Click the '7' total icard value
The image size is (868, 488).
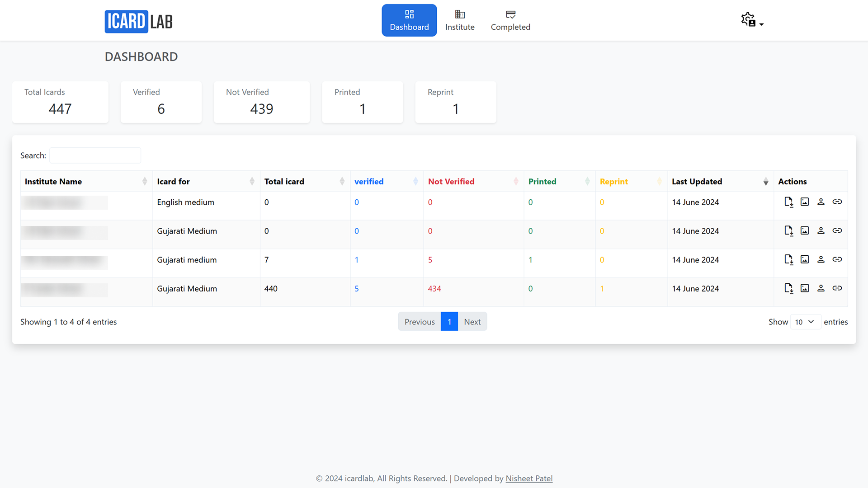[267, 260]
